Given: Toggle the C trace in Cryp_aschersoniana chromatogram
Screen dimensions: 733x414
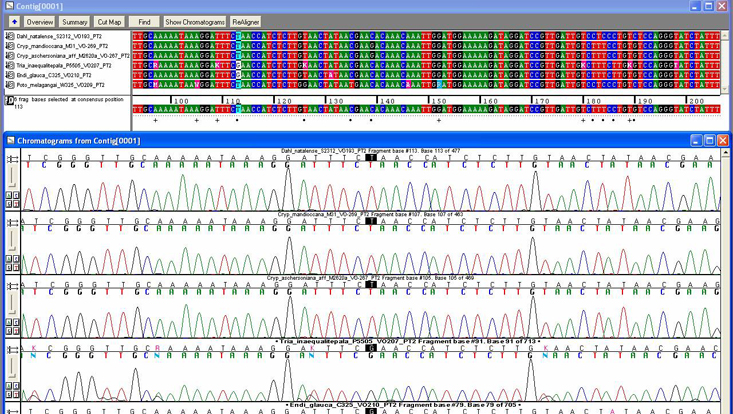Looking at the screenshot, I should (16, 323).
